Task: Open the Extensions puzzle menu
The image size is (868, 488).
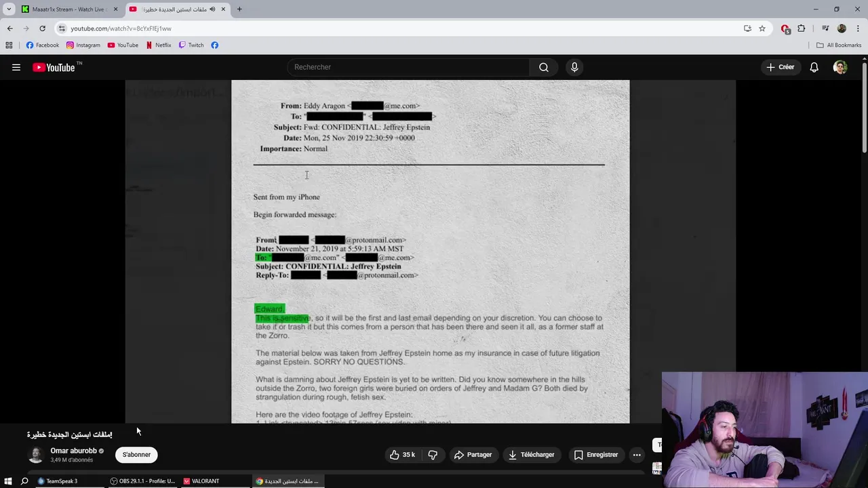Action: (x=802, y=28)
